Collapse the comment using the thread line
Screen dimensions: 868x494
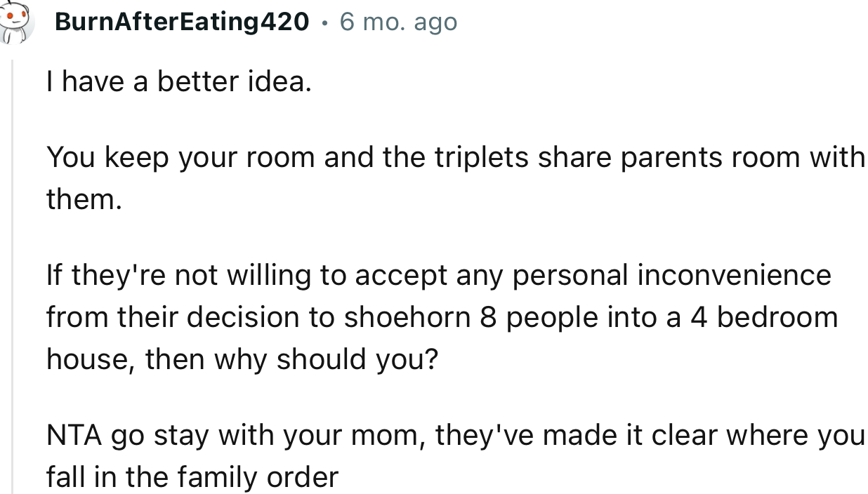pyautogui.click(x=13, y=281)
